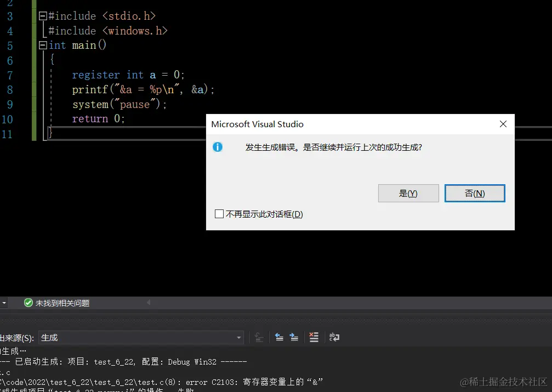Collapse the error list bar chevron
This screenshot has height=392, width=552.
tap(149, 302)
